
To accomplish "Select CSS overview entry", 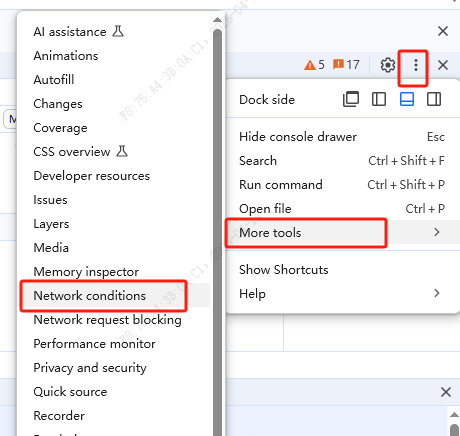I will coord(114,152).
